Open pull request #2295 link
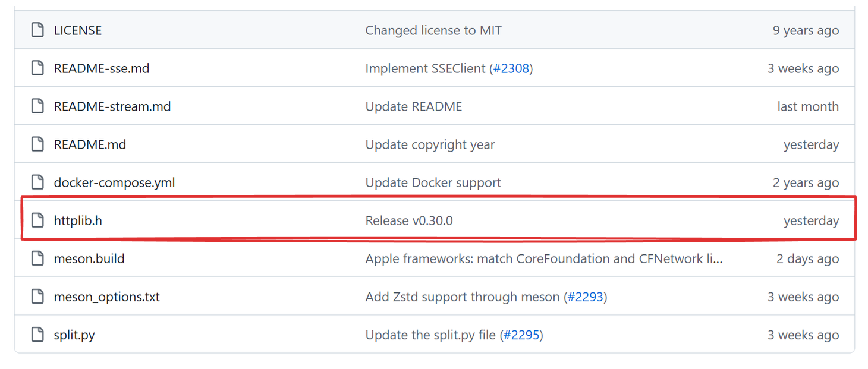The width and height of the screenshot is (868, 369). pyautogui.click(x=521, y=335)
